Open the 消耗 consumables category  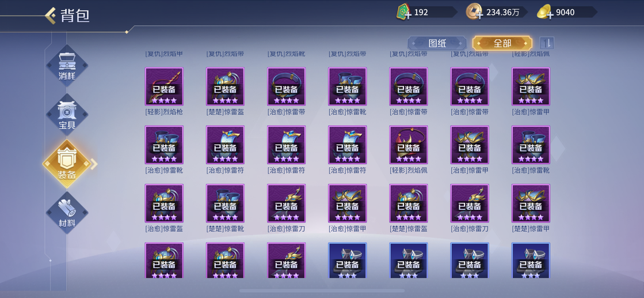(x=67, y=66)
